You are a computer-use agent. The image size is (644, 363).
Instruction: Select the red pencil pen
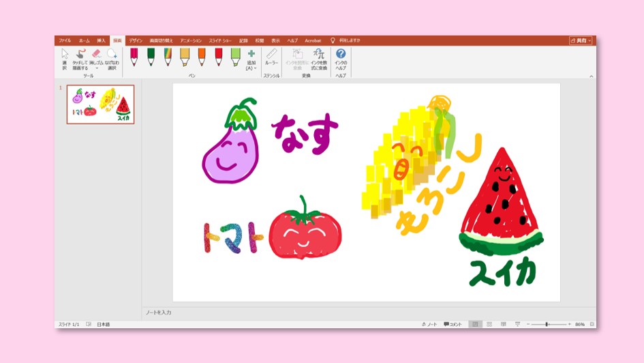[219, 57]
